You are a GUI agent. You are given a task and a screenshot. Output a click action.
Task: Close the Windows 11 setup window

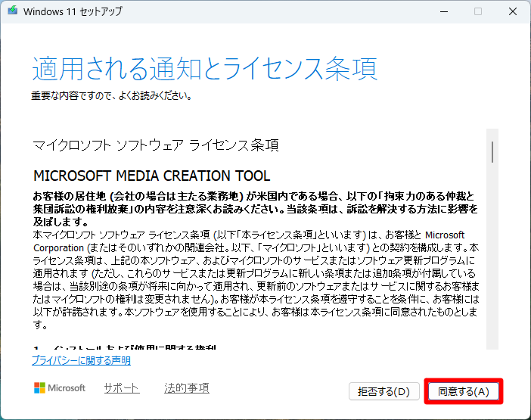(513, 11)
